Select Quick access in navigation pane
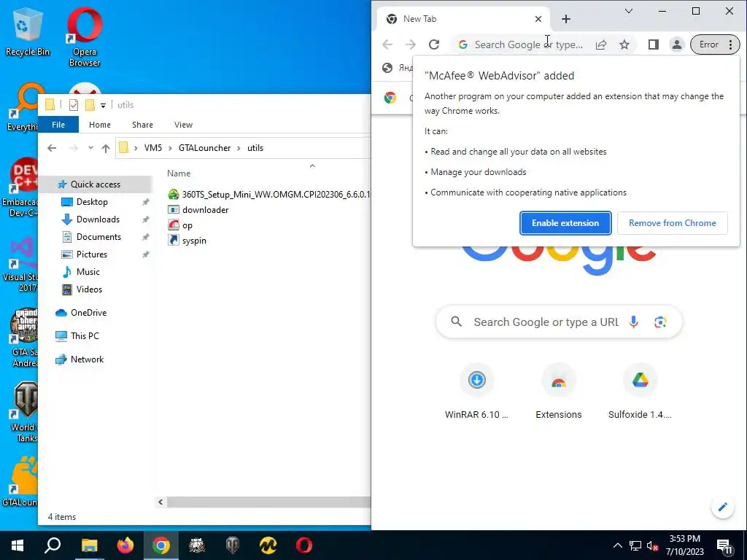 (96, 184)
